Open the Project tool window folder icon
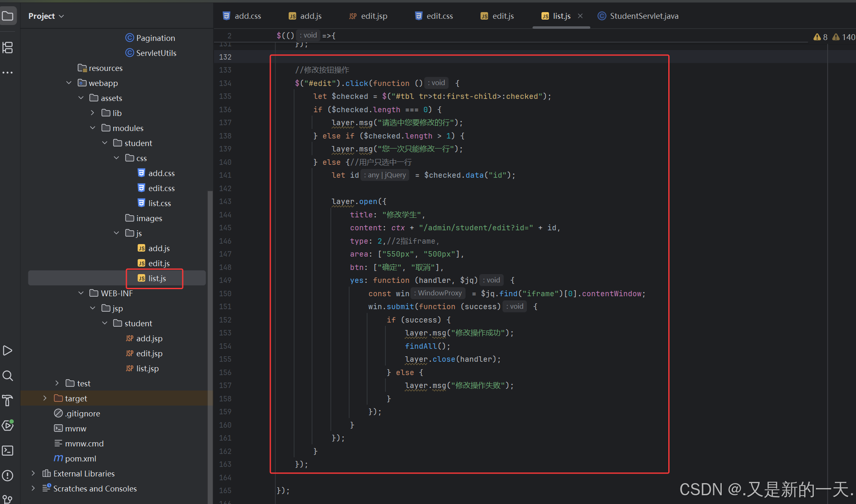This screenshot has width=856, height=504. pyautogui.click(x=8, y=16)
